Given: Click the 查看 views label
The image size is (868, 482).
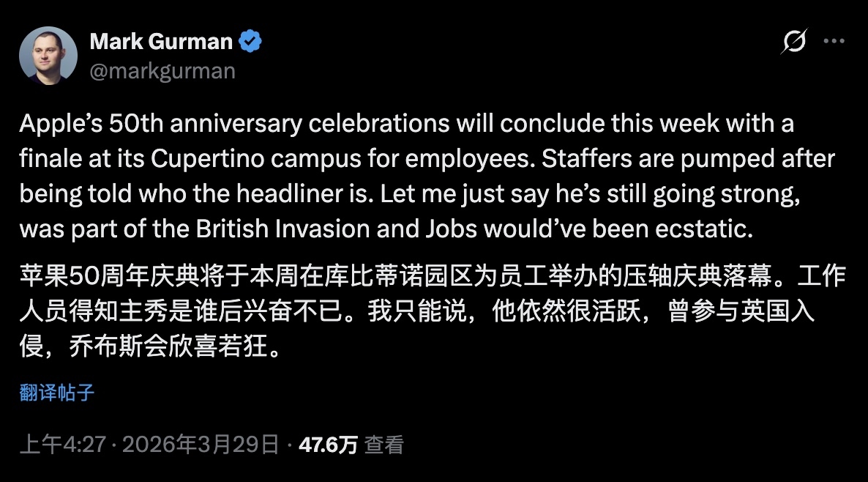Looking at the screenshot, I should tap(384, 444).
